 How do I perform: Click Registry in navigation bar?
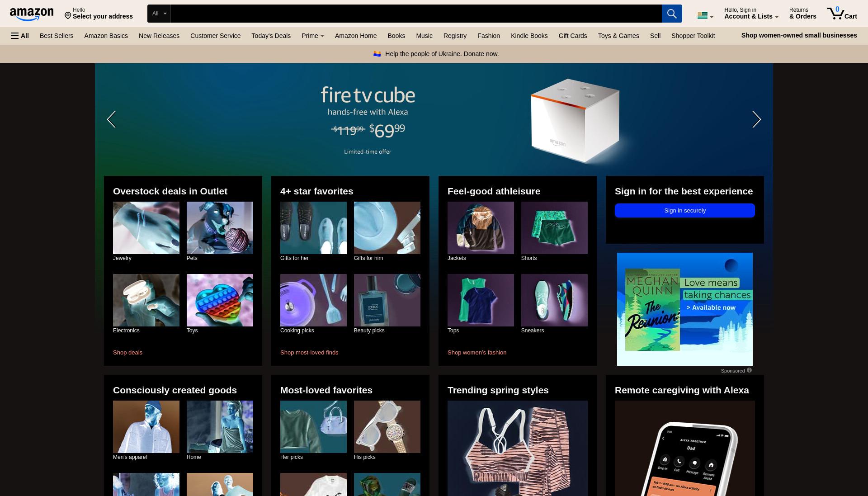click(x=455, y=36)
